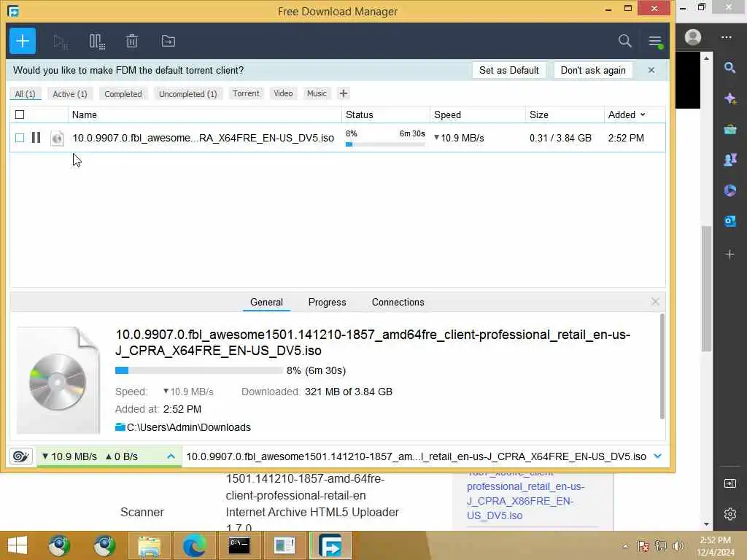Screen dimensions: 747x560
Task: Click details panel vertical scrollbar
Action: click(x=662, y=367)
